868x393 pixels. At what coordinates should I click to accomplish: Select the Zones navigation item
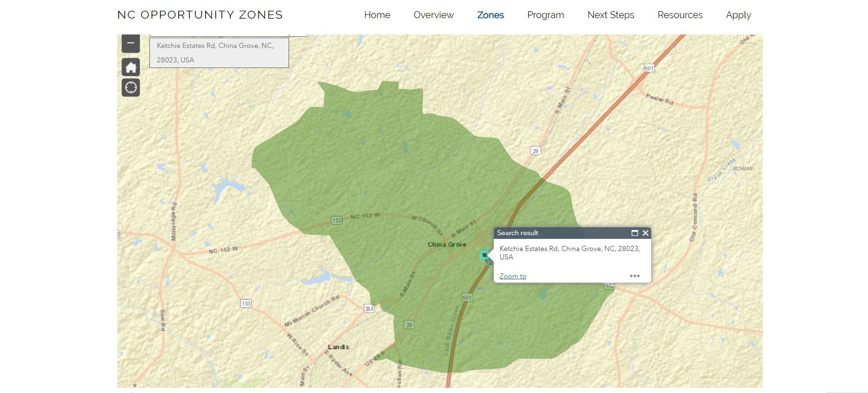[490, 15]
